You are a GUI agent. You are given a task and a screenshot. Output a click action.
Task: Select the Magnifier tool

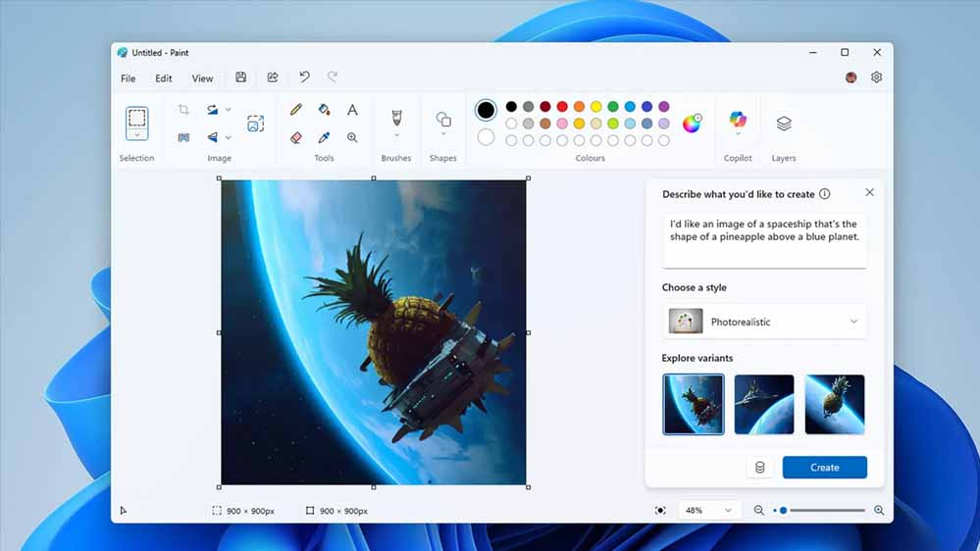click(352, 138)
